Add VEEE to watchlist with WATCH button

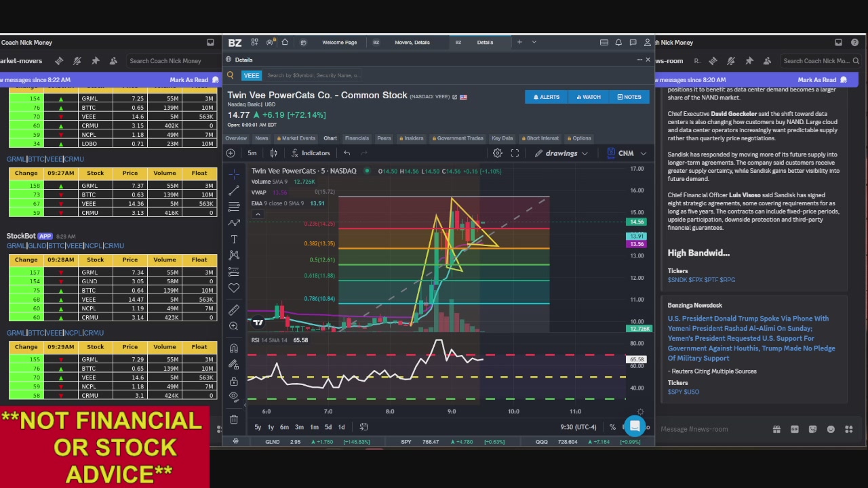click(588, 97)
